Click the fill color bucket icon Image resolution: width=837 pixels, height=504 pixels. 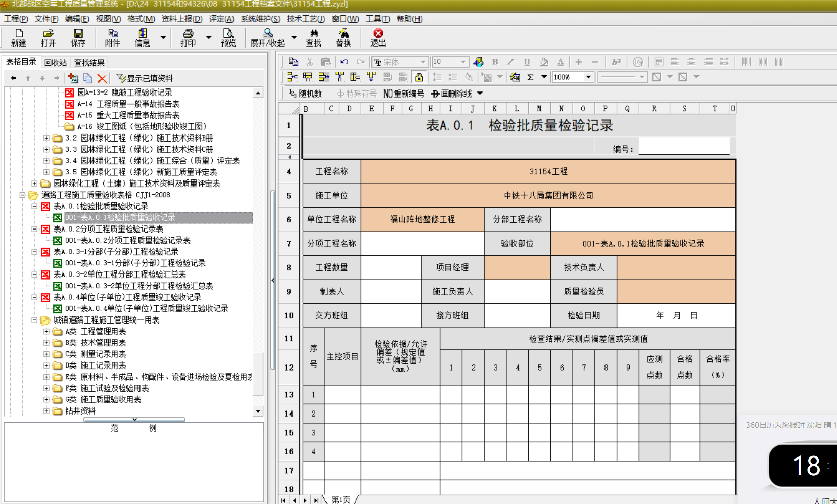544,62
